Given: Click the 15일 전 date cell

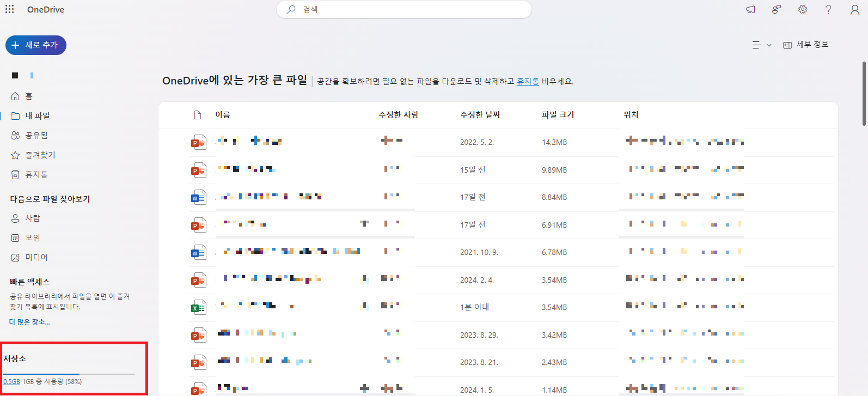Looking at the screenshot, I should click(473, 170).
